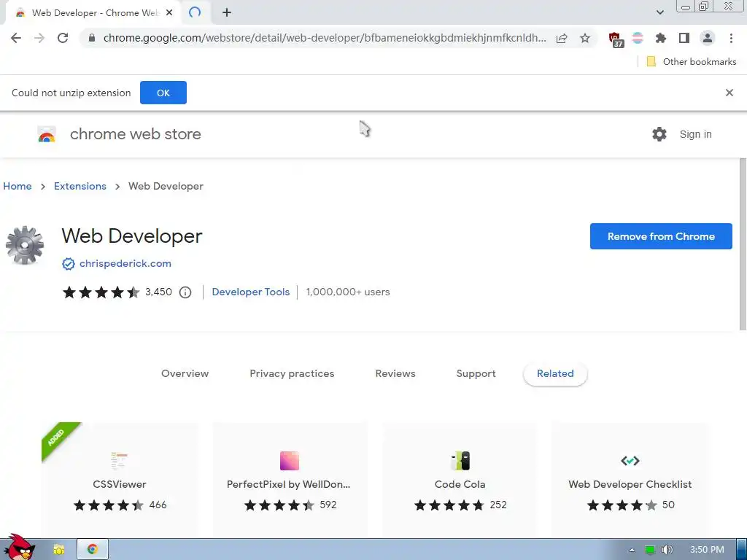This screenshot has width=747, height=560.
Task: Open the web store settings gear
Action: pos(659,134)
